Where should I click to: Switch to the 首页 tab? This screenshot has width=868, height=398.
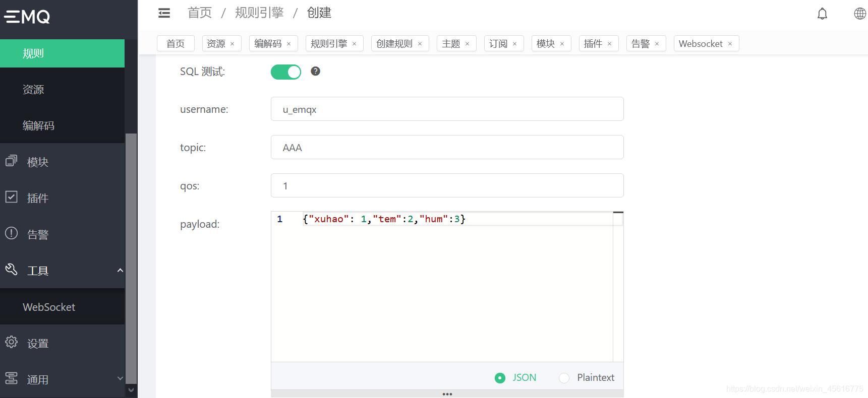(x=176, y=43)
